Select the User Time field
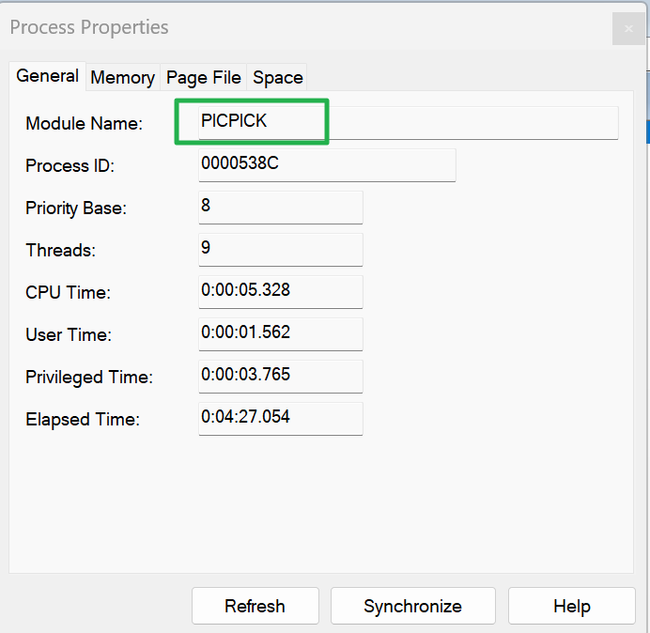 (x=280, y=333)
